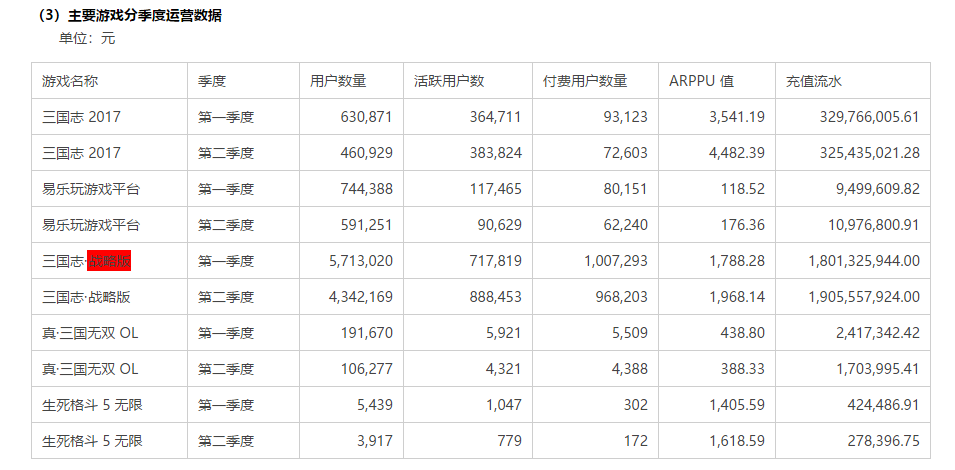Image resolution: width=955 pixels, height=470 pixels.
Task: Select the active users value 5,921
Action: tap(504, 334)
